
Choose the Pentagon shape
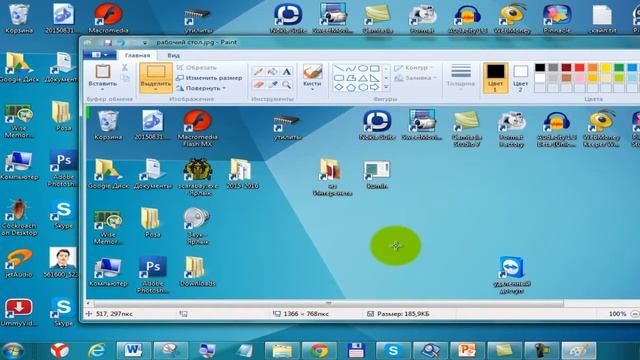click(351, 87)
